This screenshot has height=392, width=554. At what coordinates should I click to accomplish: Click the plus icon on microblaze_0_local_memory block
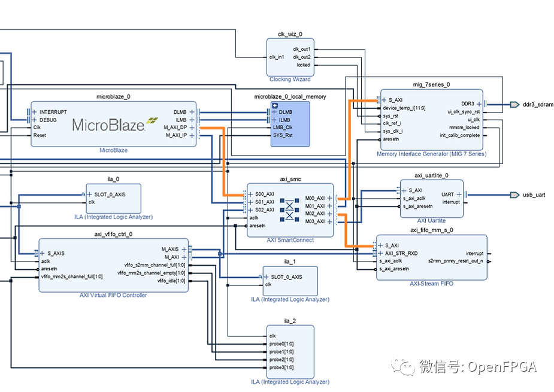tap(275, 105)
